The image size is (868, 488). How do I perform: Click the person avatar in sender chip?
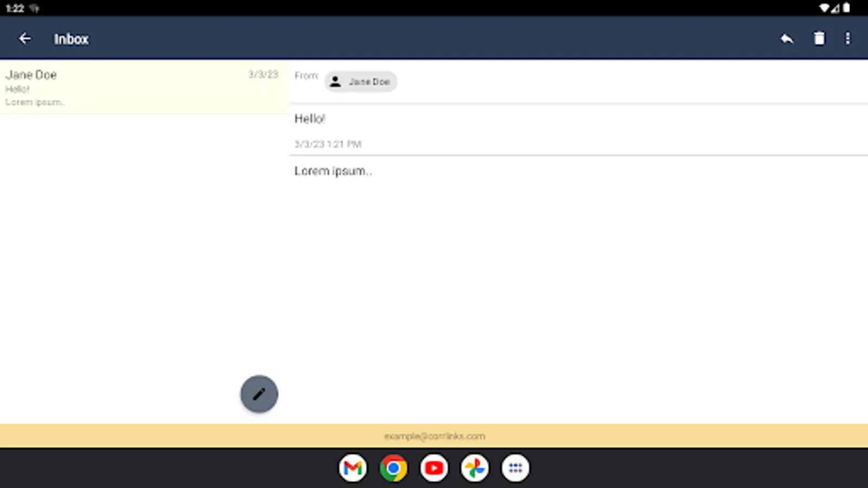pos(336,82)
